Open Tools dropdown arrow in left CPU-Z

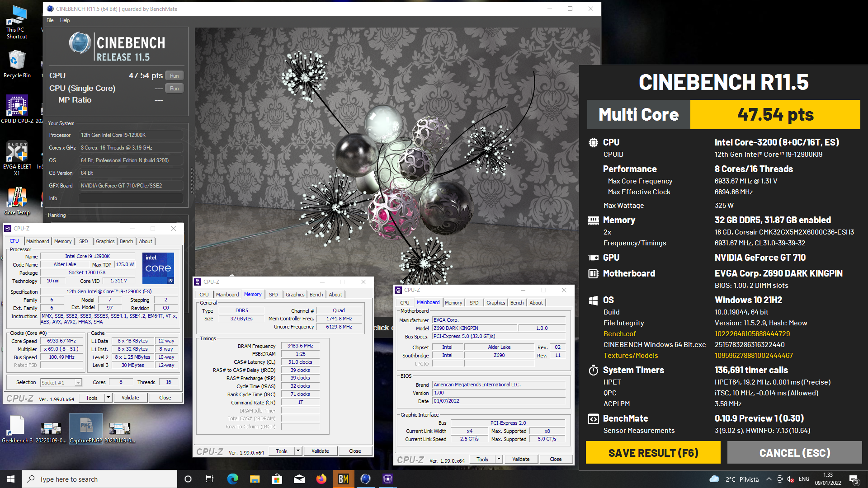click(108, 398)
